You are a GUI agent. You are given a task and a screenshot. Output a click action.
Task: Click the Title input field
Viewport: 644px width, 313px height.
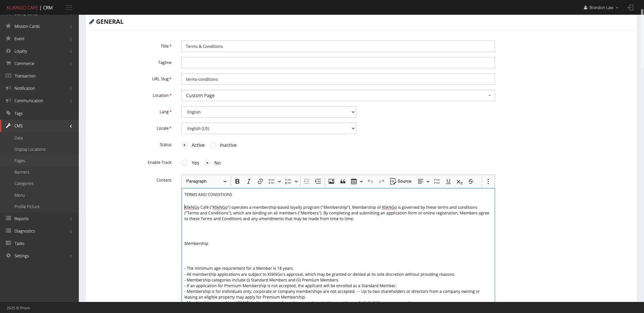(x=338, y=46)
